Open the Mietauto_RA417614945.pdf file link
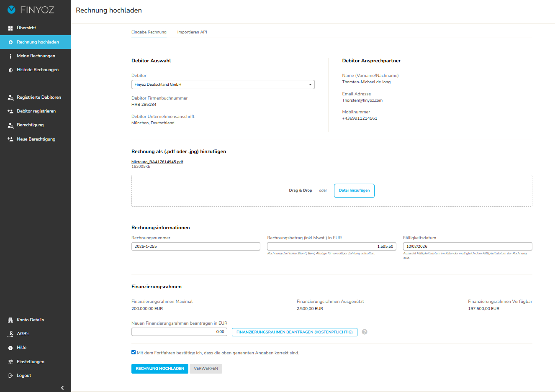Image resolution: width=555 pixels, height=392 pixels. coord(157,162)
